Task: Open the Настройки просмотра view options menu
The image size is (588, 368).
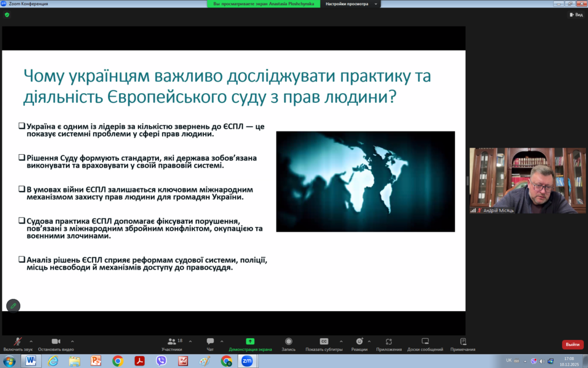Action: pyautogui.click(x=351, y=3)
